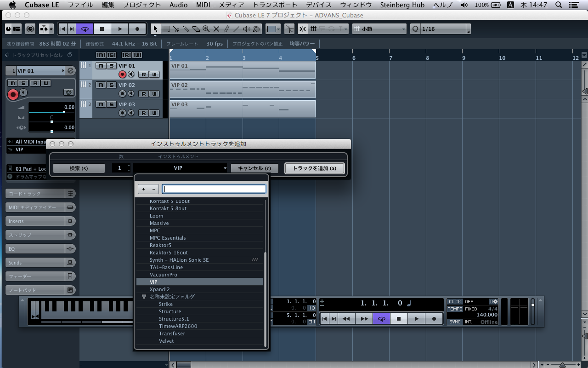Select the Draw pencil tool
The image size is (588, 368).
click(x=226, y=29)
